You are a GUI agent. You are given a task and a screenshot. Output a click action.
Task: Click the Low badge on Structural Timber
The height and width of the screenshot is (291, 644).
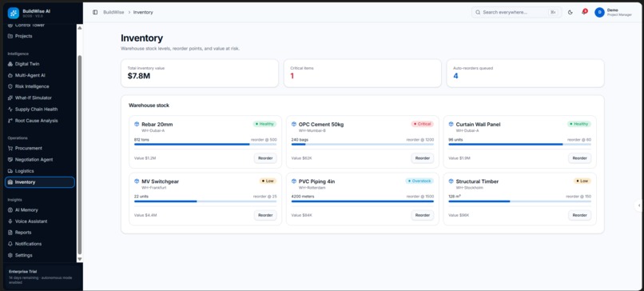click(x=582, y=181)
